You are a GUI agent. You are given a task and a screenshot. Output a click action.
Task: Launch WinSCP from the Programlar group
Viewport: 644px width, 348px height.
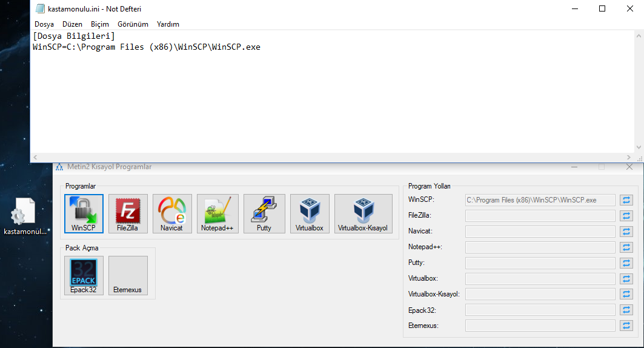pyautogui.click(x=84, y=213)
